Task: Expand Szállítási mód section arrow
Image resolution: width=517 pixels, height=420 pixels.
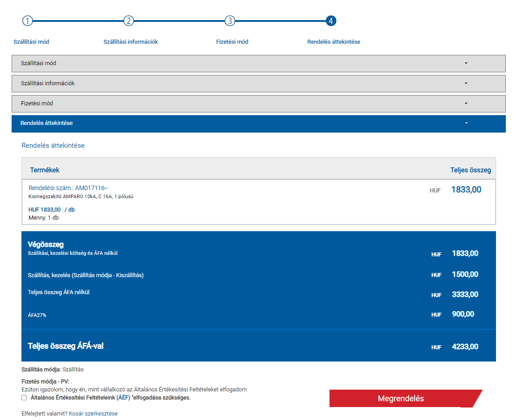Action: coord(466,63)
